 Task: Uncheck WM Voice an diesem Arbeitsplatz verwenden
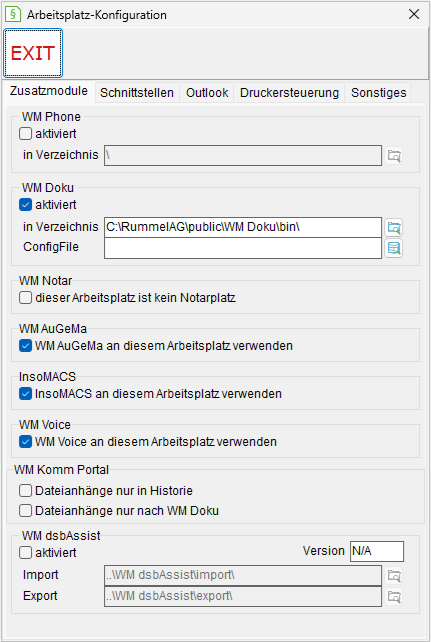pyautogui.click(x=25, y=442)
